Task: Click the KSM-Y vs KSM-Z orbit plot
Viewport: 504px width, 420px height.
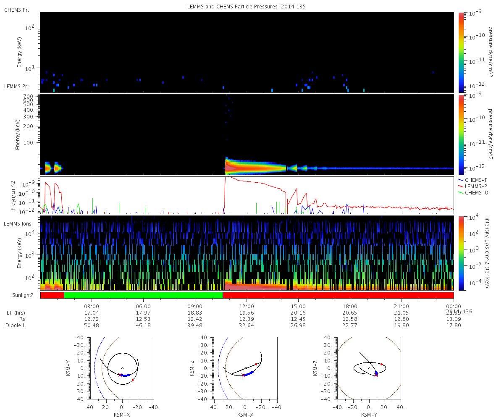Action: pyautogui.click(x=369, y=368)
